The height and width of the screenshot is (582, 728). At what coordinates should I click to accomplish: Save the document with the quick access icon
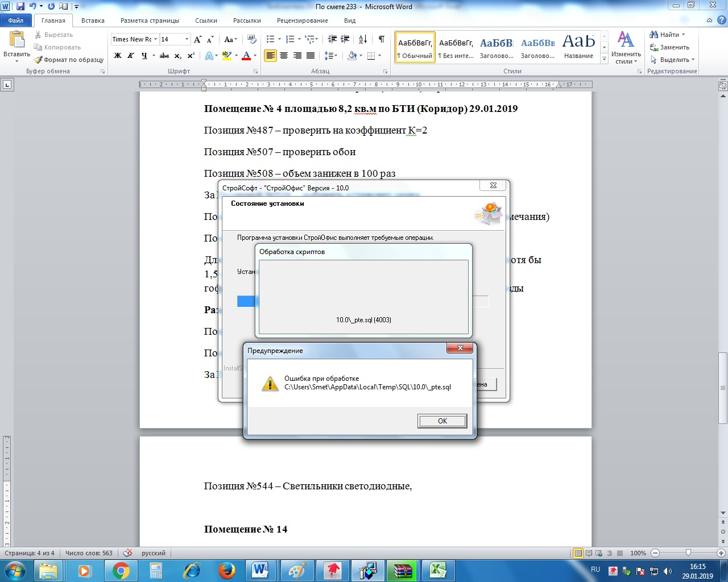(20, 6)
